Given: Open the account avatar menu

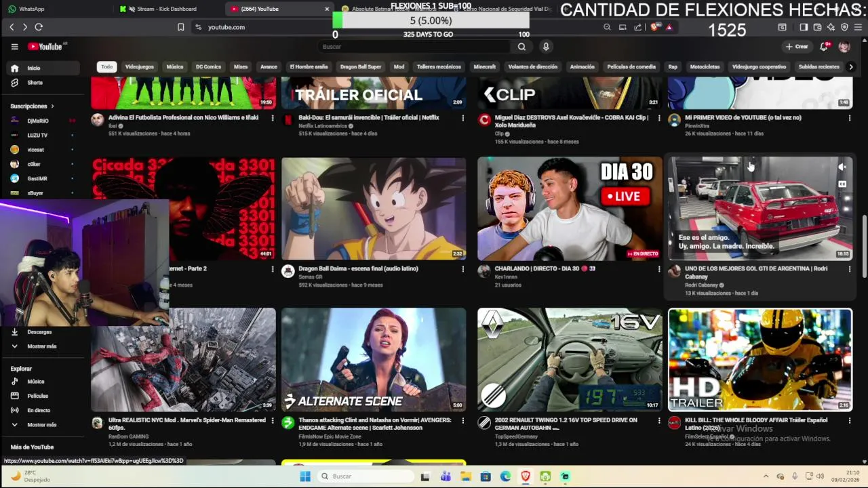Looking at the screenshot, I should pos(844,47).
